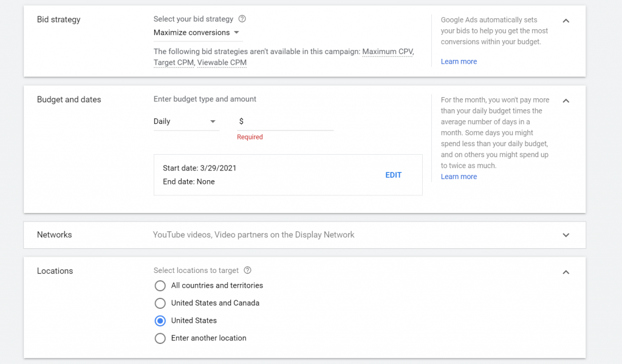This screenshot has height=364, width=622.
Task: Open help icon beside Select your bid strategy
Action: click(242, 19)
